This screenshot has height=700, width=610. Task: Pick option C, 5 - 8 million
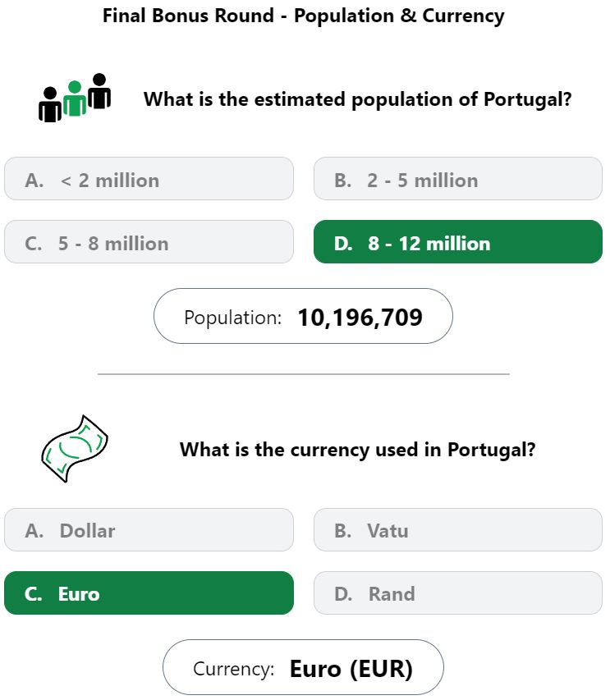pyautogui.click(x=149, y=241)
